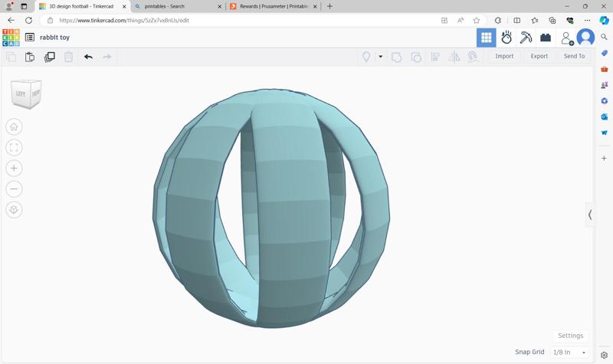Click the Export button
613x364 pixels.
(x=539, y=57)
